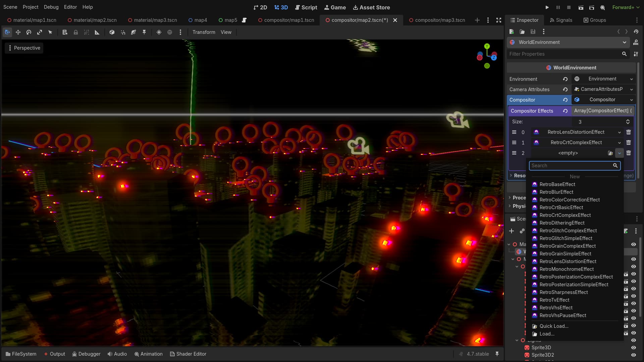The width and height of the screenshot is (644, 362).
Task: Toggle visibility of Sprite3D node
Action: click(x=634, y=348)
